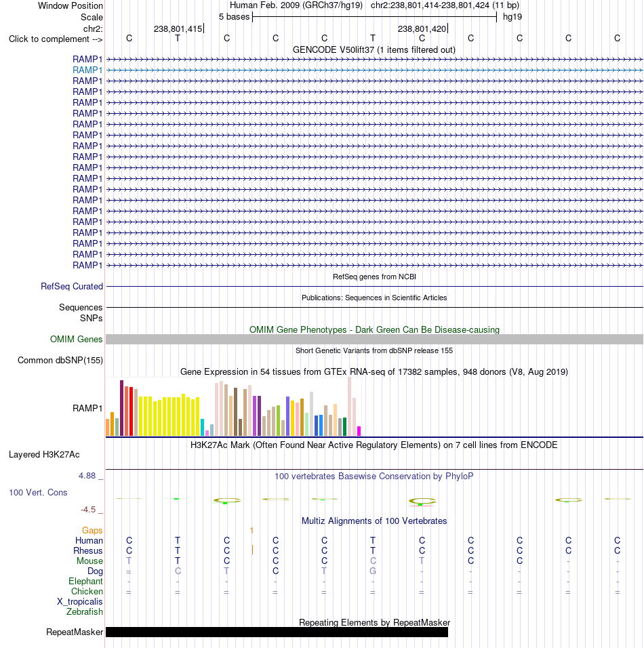Open "Repeating Elements by RepeatMasker" track title
The width and height of the screenshot is (644, 648).
pos(374,623)
